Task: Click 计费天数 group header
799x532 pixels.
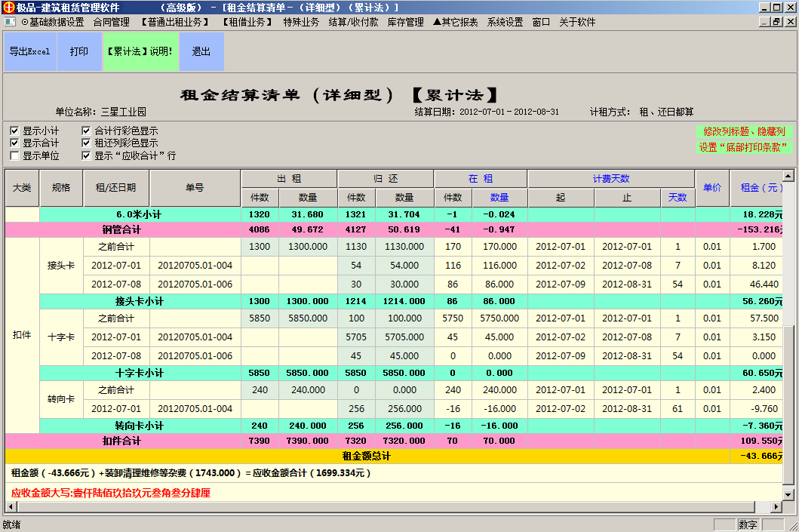Action: 611,179
